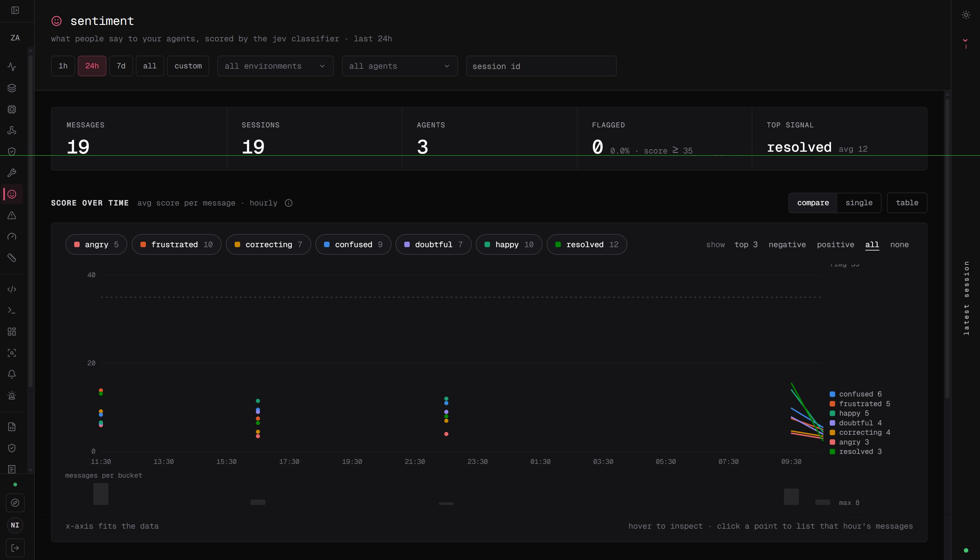
Task: Click the info icon beside hourly
Action: point(288,203)
